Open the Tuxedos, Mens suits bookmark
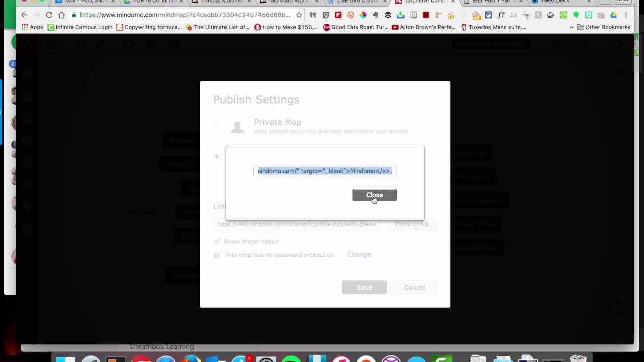 click(494, 27)
